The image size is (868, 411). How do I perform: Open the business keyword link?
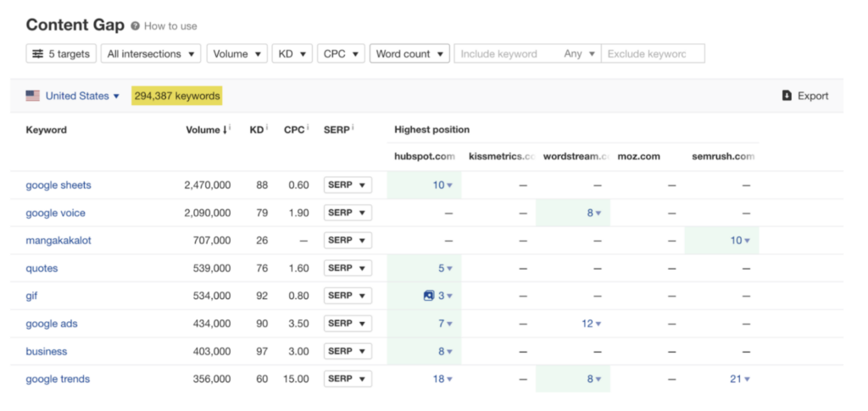(x=47, y=352)
